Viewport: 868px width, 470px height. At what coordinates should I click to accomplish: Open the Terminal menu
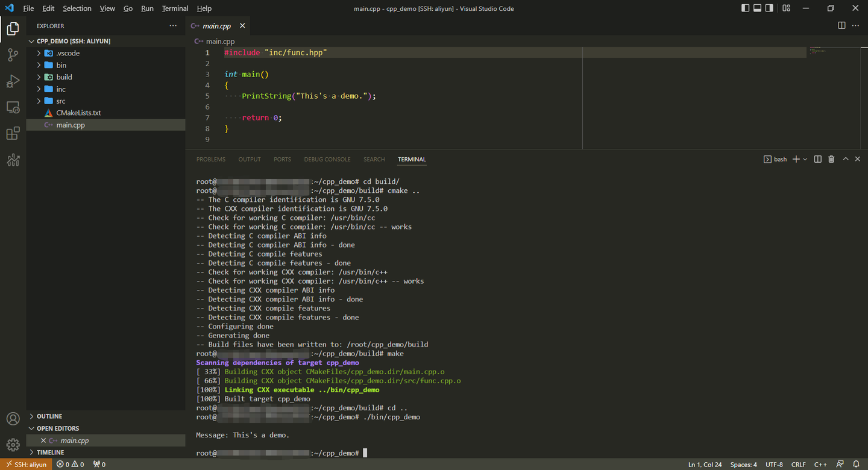pyautogui.click(x=175, y=8)
